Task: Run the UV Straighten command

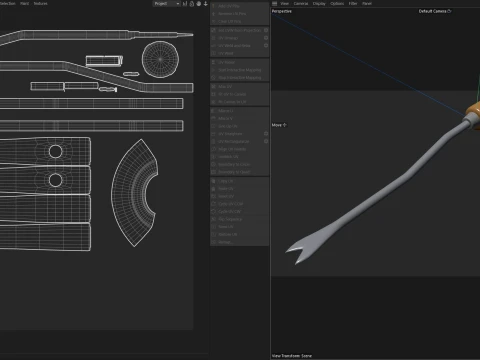Action: pyautogui.click(x=237, y=134)
